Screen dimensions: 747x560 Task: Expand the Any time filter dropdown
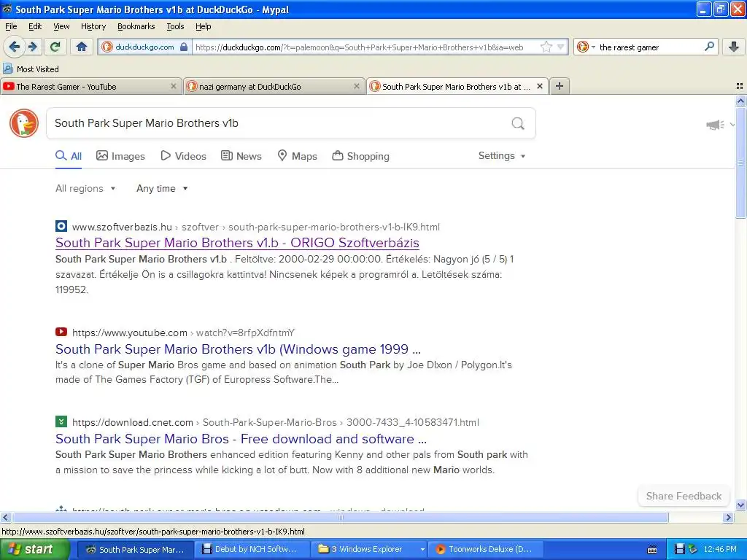(x=163, y=189)
